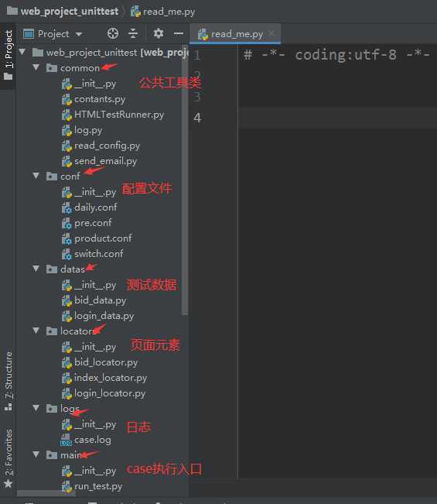Image resolution: width=437 pixels, height=504 pixels.
Task: Collapse the common folder arrow
Action: [36, 67]
